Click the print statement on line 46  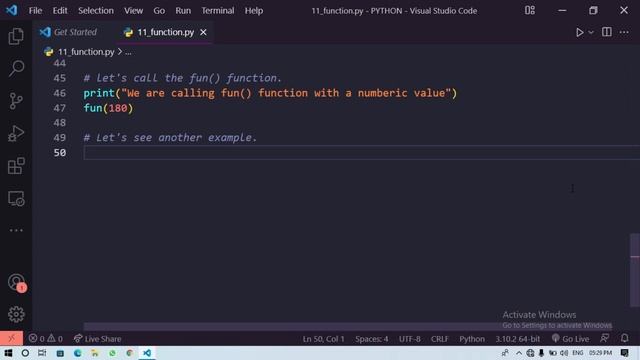270,93
